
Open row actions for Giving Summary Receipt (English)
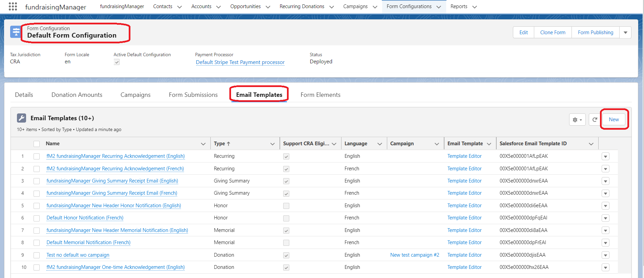[605, 181]
